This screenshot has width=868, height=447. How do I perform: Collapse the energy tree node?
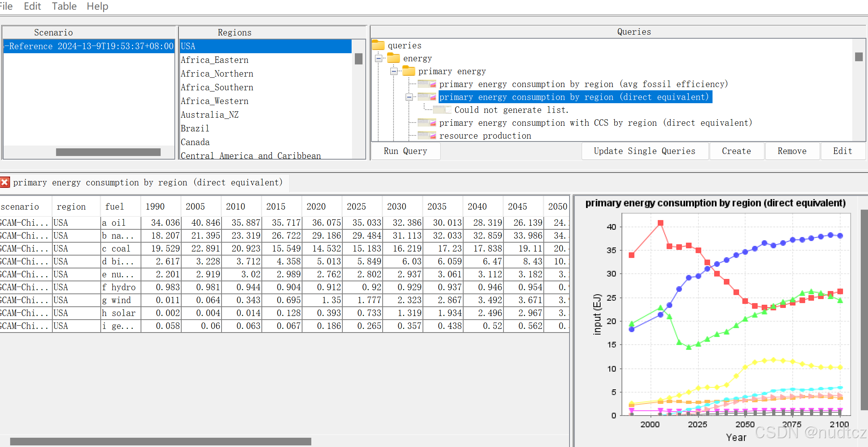point(379,58)
